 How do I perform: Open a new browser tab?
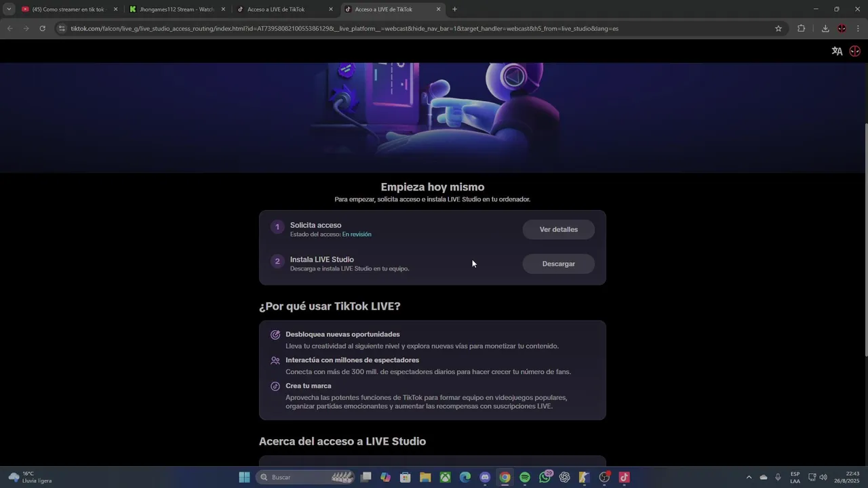pos(454,9)
